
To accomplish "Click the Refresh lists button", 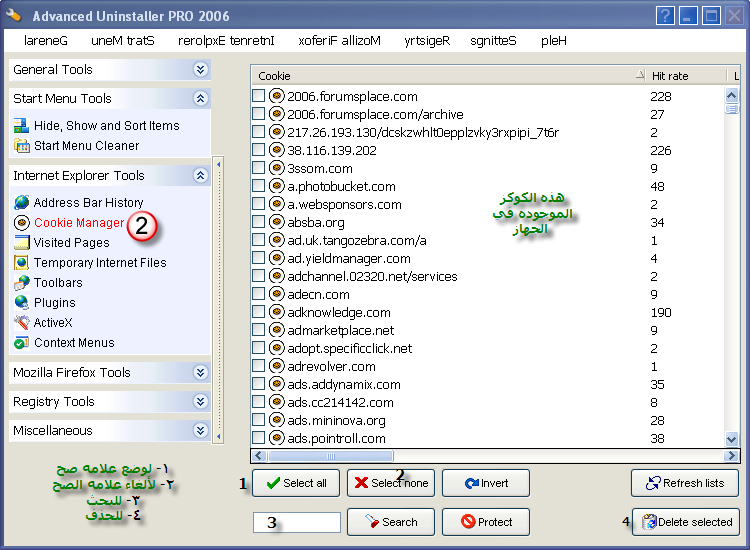I will 685,483.
